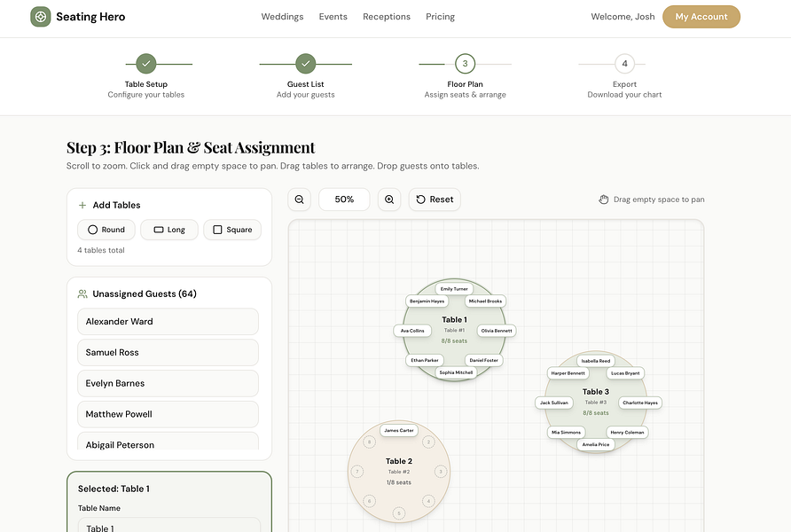This screenshot has height=532, width=791.
Task: Add a Long table
Action: (169, 230)
